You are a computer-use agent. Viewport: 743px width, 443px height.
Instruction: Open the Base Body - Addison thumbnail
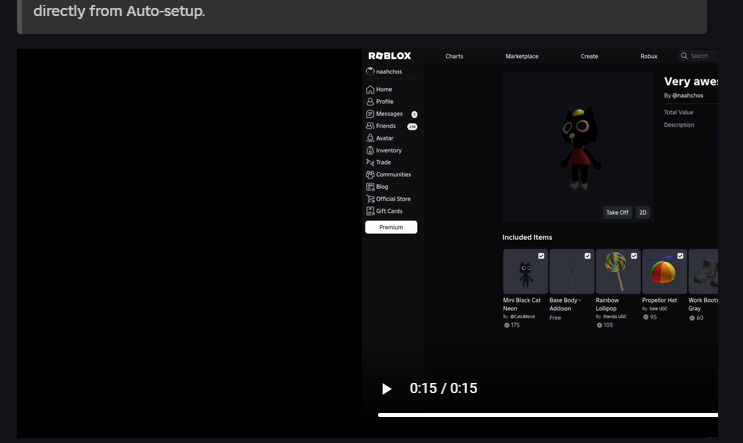[x=571, y=272]
